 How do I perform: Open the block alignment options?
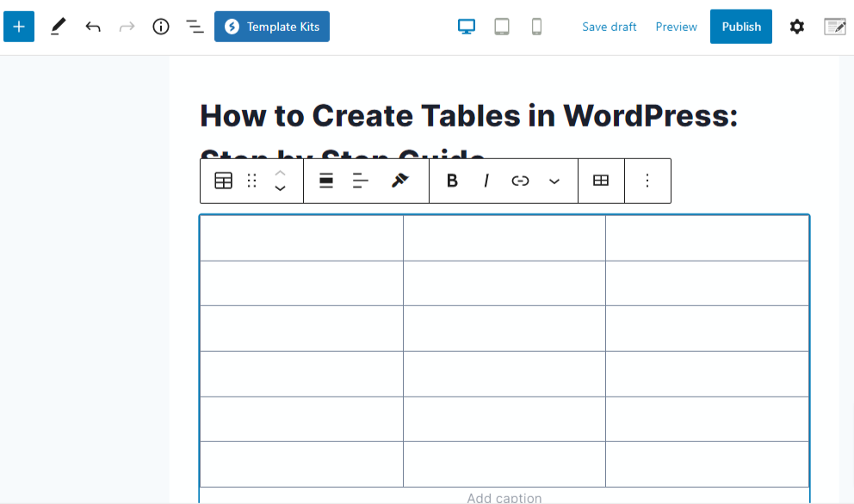[x=326, y=181]
